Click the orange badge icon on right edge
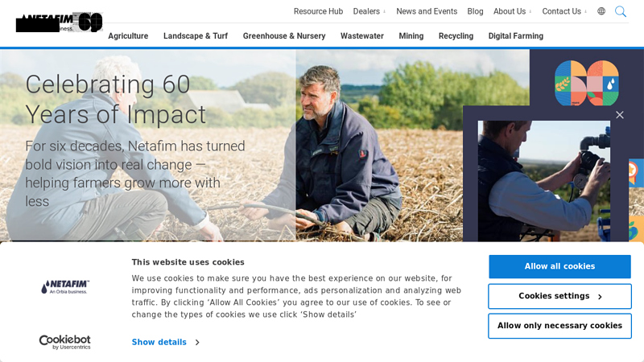The height and width of the screenshot is (362, 644). pyautogui.click(x=635, y=171)
